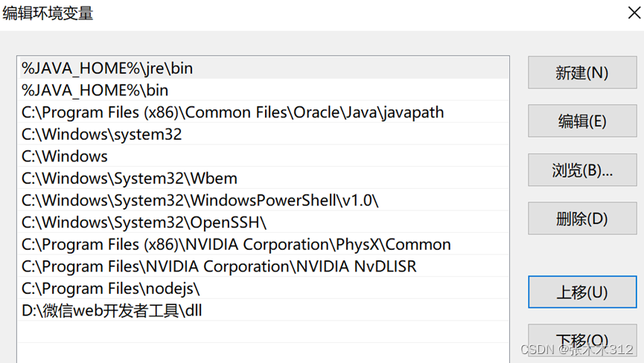644x363 pixels.
Task: Click the 新建(N) button
Action: pos(582,73)
